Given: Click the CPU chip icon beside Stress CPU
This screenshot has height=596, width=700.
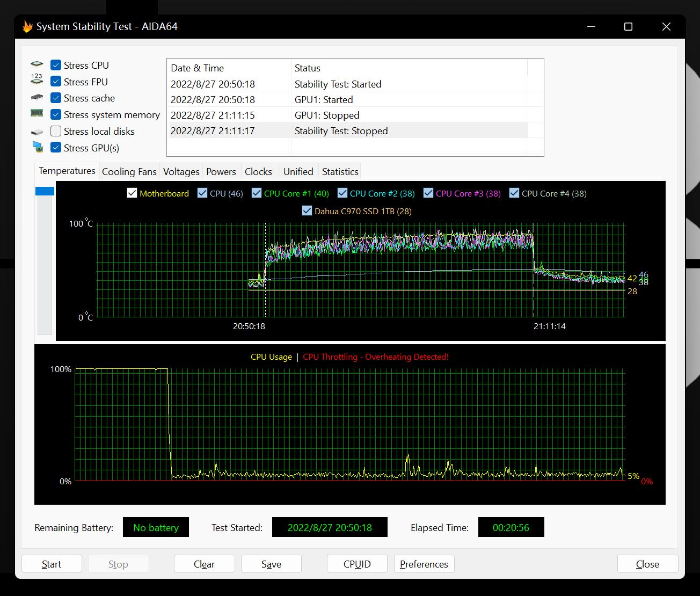Looking at the screenshot, I should click(x=37, y=65).
